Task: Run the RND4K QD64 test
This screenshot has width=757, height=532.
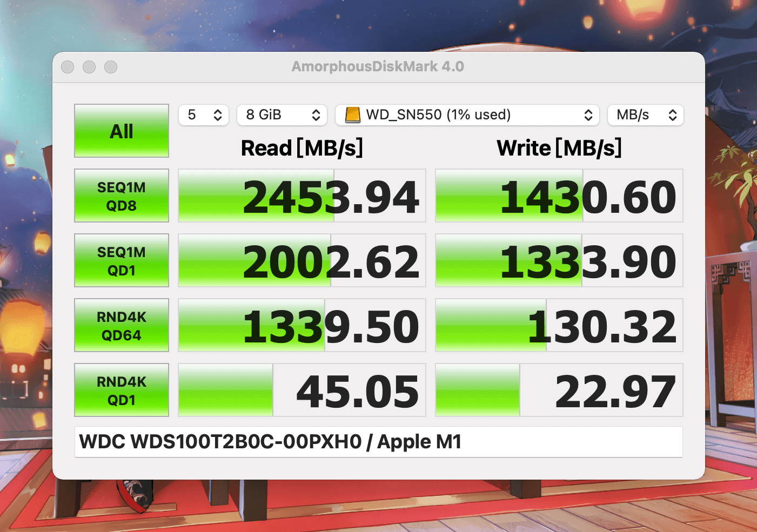Action: coord(122,325)
